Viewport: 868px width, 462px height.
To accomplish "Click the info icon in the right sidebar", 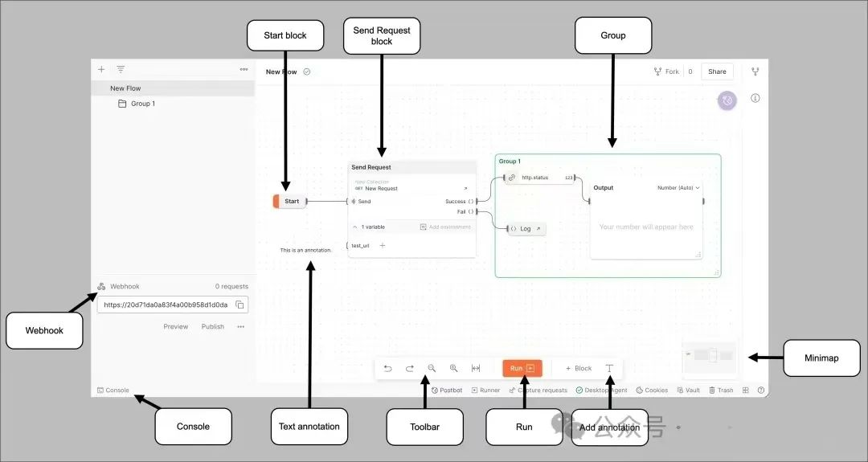I will pos(755,98).
